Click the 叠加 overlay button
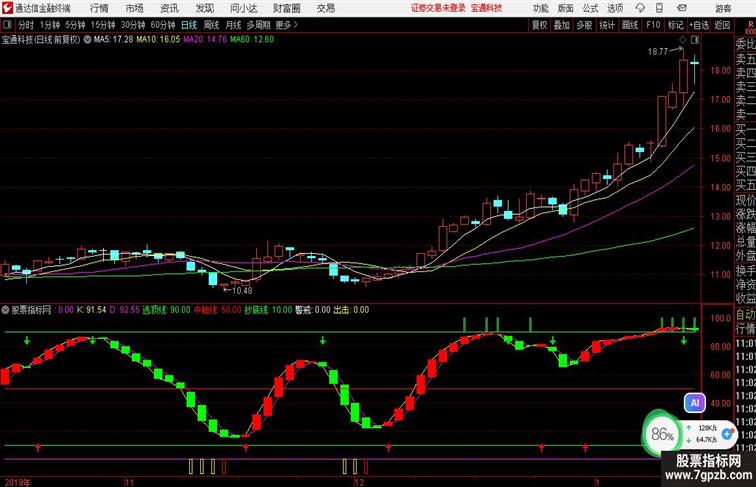Screen dimensions: 756x487 (562, 25)
